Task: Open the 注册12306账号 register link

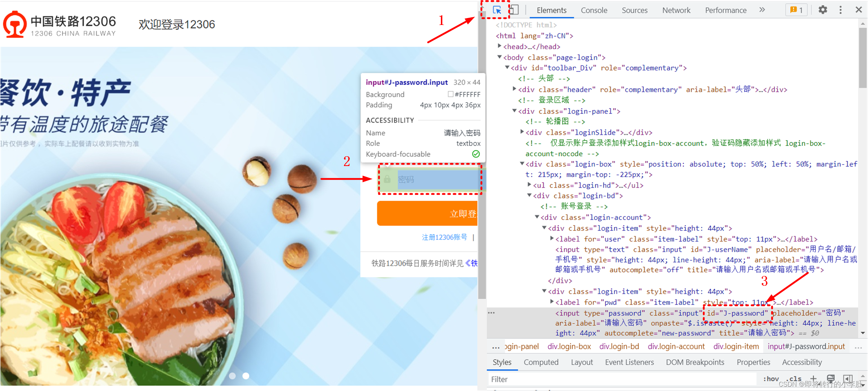Action: coord(444,237)
